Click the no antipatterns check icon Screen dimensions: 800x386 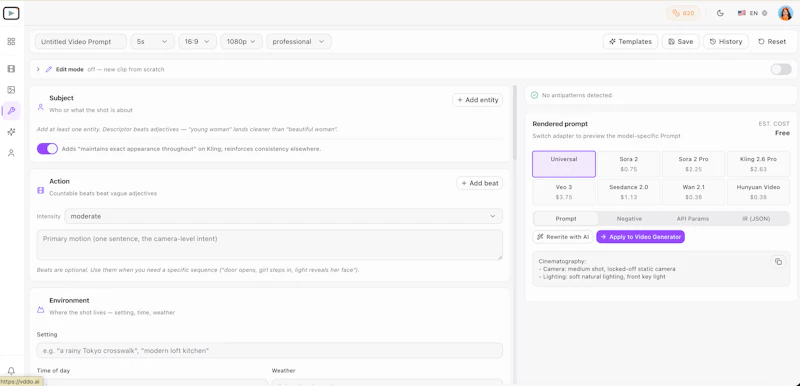coord(534,95)
